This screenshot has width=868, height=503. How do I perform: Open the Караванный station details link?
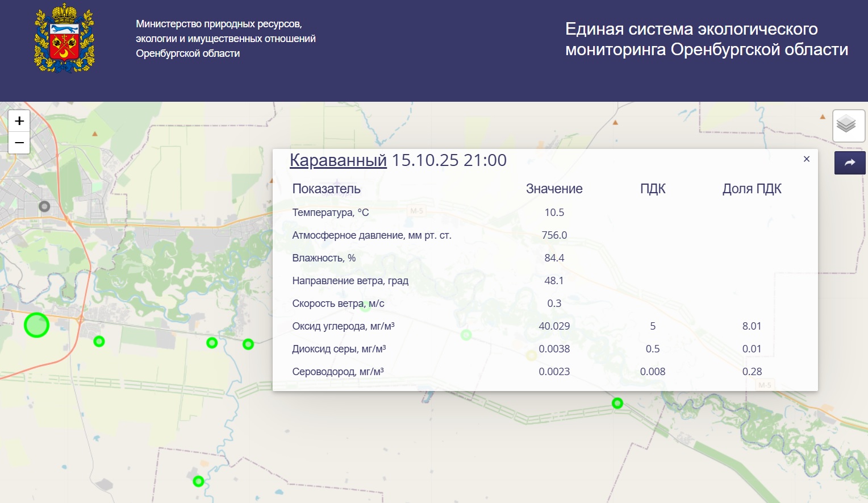(337, 160)
